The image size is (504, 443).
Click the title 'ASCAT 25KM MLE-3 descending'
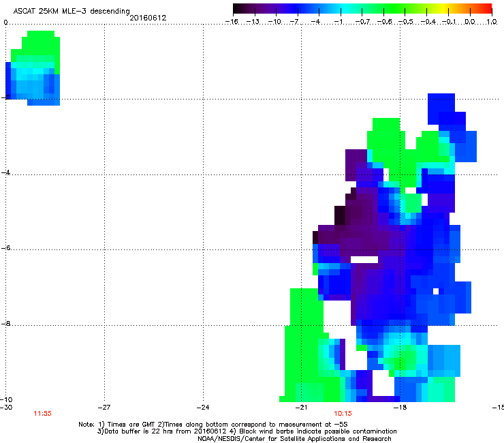tap(72, 11)
